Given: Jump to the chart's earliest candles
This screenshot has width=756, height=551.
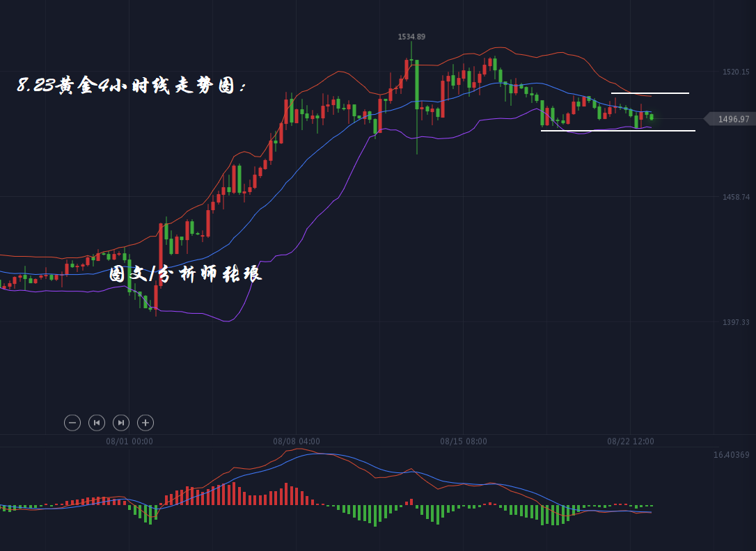Looking at the screenshot, I should [x=97, y=422].
